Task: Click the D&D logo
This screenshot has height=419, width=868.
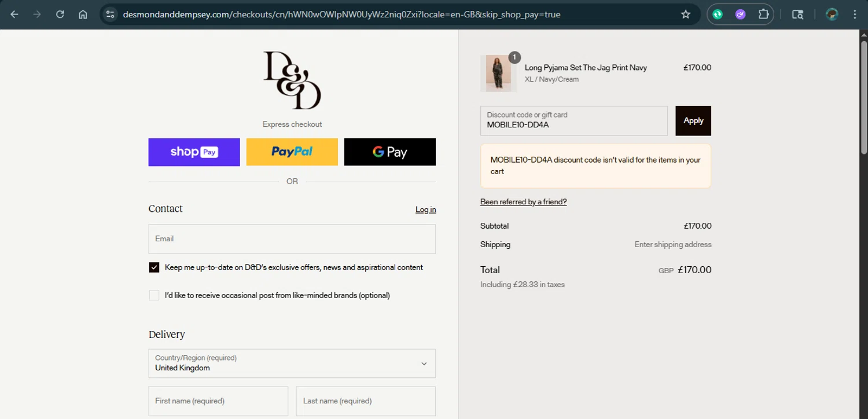Action: coord(292,80)
